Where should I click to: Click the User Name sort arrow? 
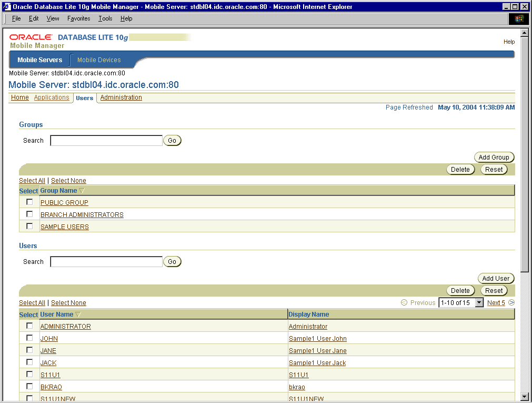pyautogui.click(x=78, y=314)
